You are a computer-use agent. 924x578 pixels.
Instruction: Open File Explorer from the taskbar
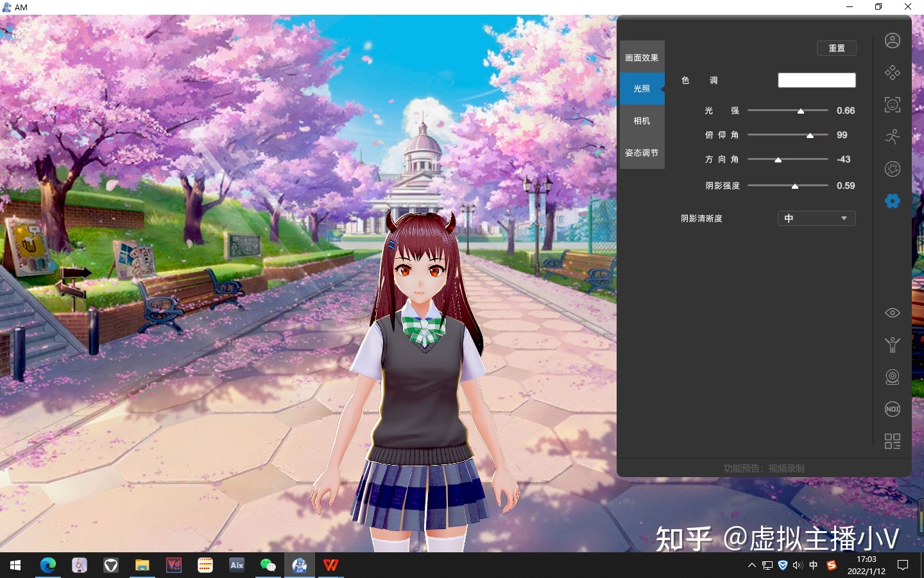[x=142, y=565]
